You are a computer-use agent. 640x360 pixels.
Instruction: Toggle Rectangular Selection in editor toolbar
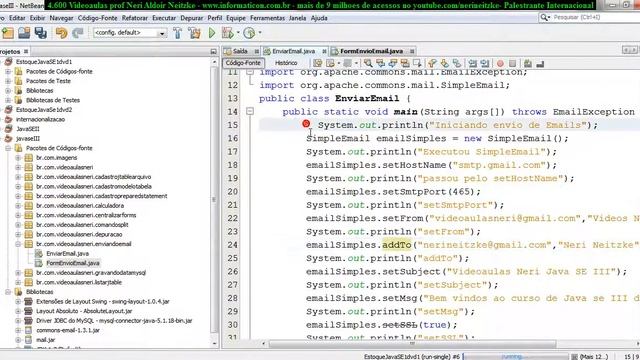coord(417,63)
